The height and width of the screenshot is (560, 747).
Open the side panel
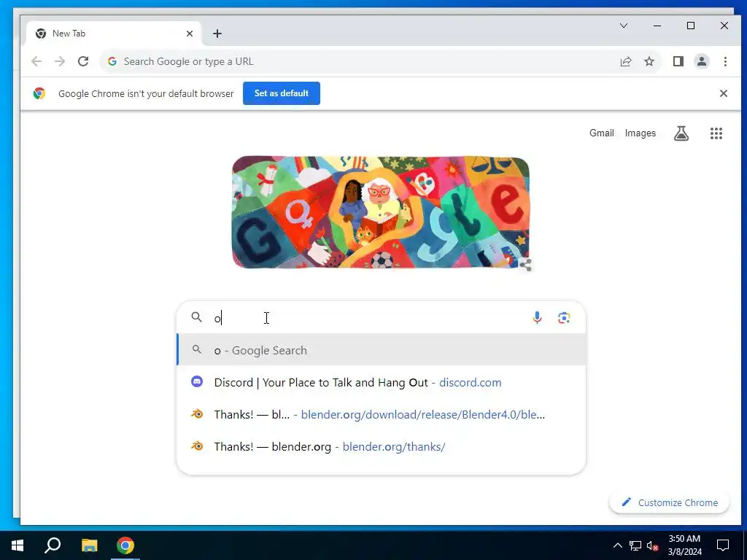[678, 61]
